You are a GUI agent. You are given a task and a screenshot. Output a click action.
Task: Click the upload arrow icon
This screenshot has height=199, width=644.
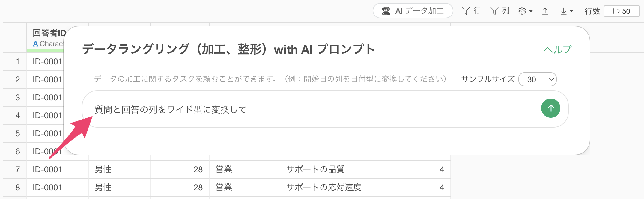[x=545, y=11]
